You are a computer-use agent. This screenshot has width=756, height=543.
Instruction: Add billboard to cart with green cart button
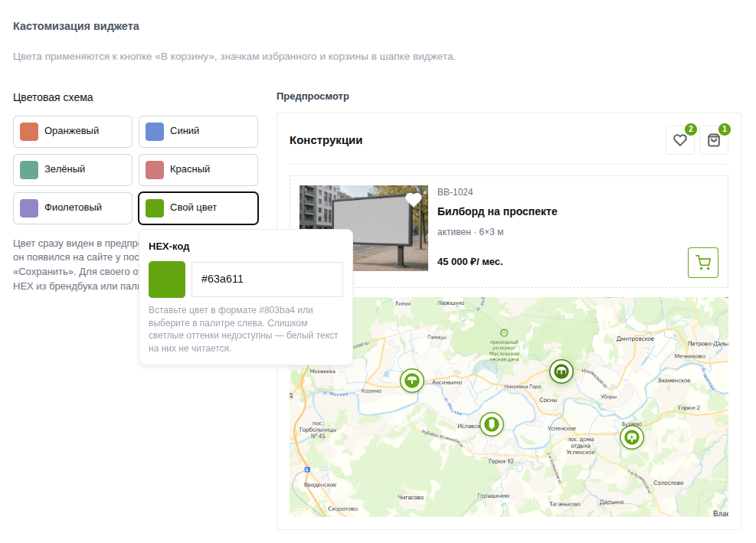coord(703,263)
